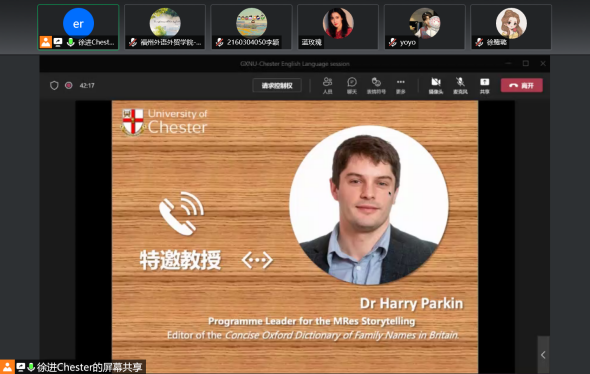The image size is (590, 374).
Task: Click the phone call icon on slide
Action: (181, 213)
